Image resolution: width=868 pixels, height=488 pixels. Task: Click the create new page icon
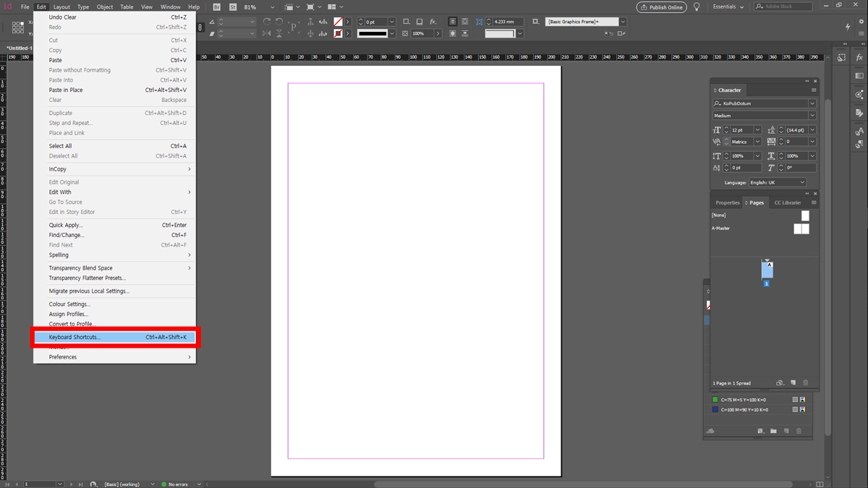(793, 382)
